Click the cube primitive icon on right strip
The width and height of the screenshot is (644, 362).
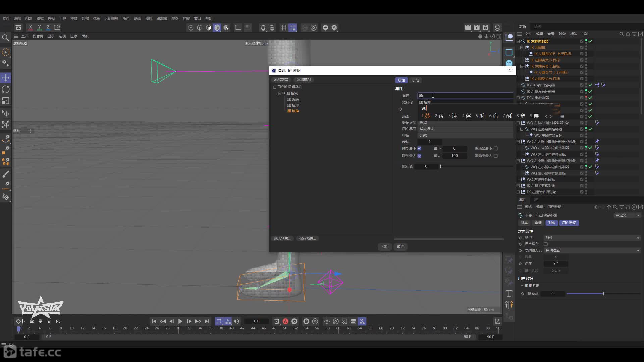pyautogui.click(x=509, y=63)
